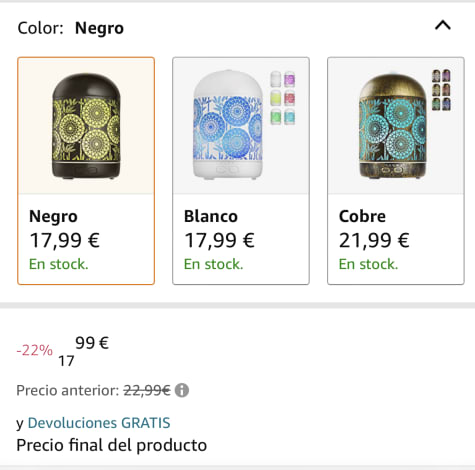This screenshot has width=475, height=470.
Task: Click the copper diffuser color-variants mini icons
Action: click(x=441, y=90)
